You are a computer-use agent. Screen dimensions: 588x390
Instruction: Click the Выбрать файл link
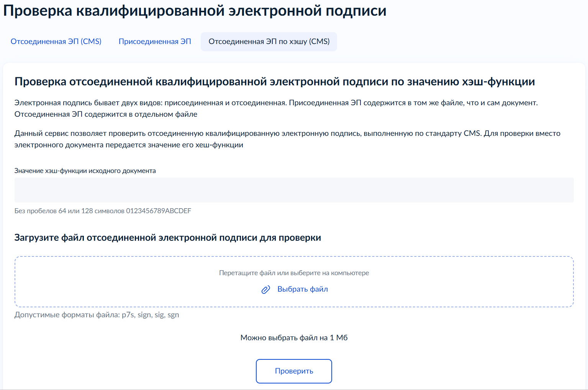tap(302, 289)
